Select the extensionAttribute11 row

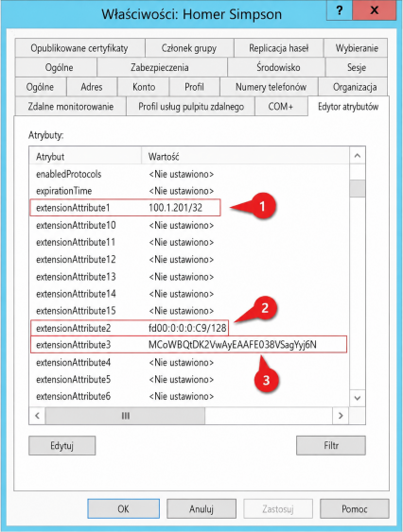tap(189, 242)
